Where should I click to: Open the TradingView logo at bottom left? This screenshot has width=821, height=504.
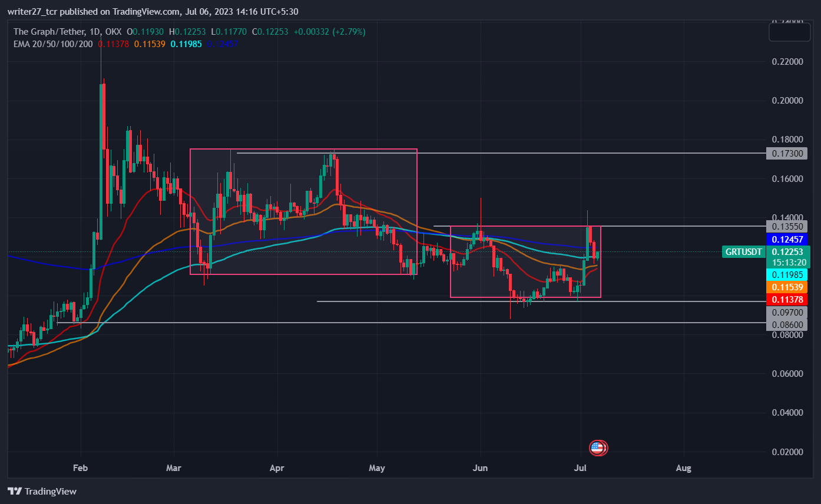click(42, 491)
